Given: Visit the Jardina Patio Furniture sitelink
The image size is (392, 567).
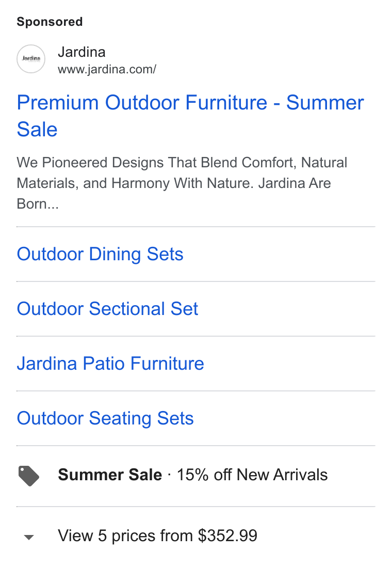Looking at the screenshot, I should click(x=110, y=364).
